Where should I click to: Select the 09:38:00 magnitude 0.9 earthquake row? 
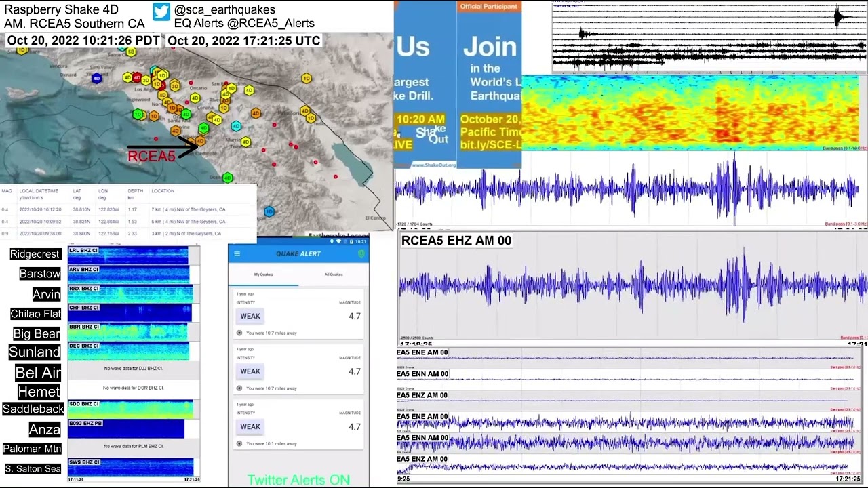128,233
